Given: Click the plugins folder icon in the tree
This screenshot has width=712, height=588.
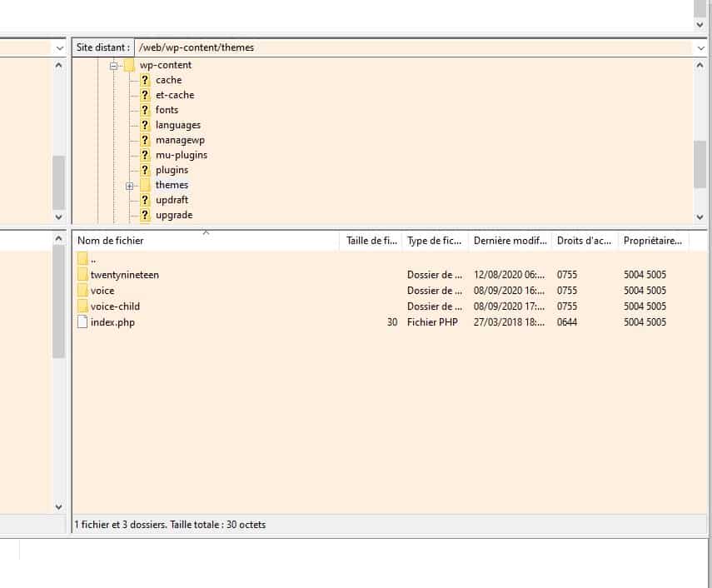Looking at the screenshot, I should 147,170.
